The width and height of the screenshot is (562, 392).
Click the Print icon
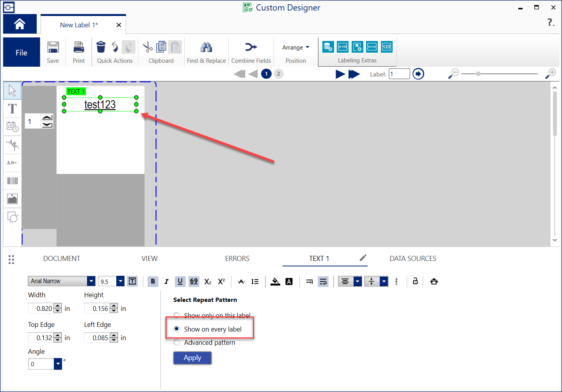click(79, 48)
